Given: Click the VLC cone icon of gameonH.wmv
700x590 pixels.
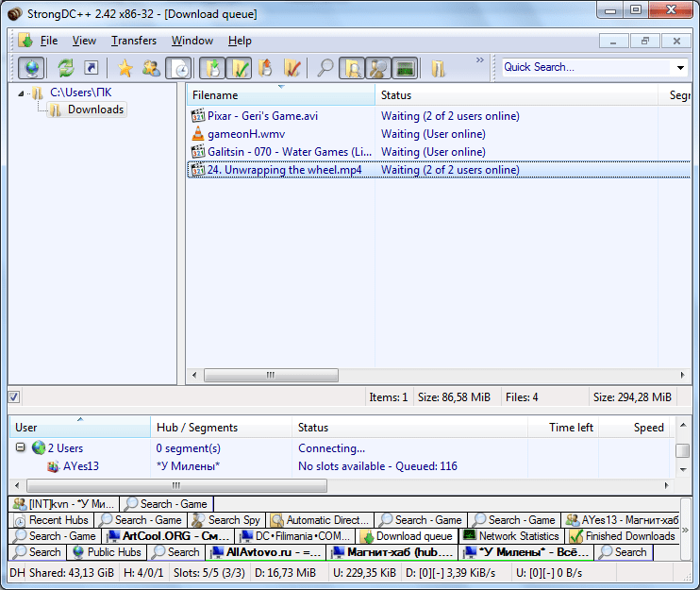Looking at the screenshot, I should [x=198, y=133].
